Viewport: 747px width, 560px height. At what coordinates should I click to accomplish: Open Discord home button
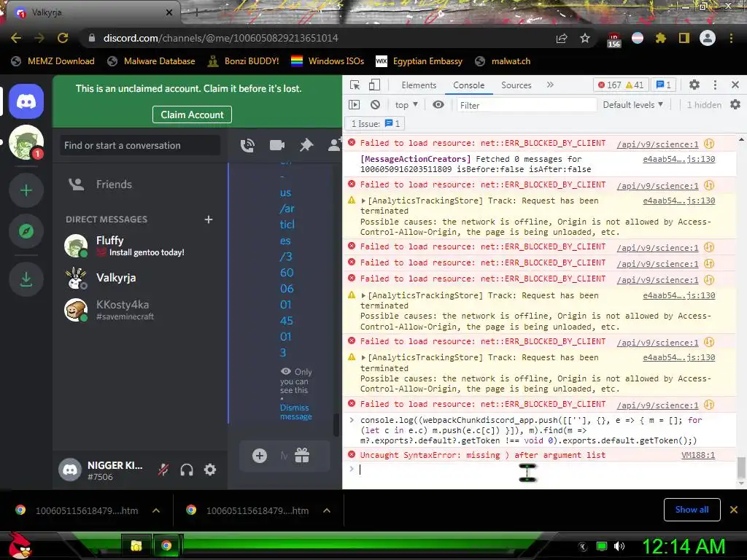pos(26,101)
